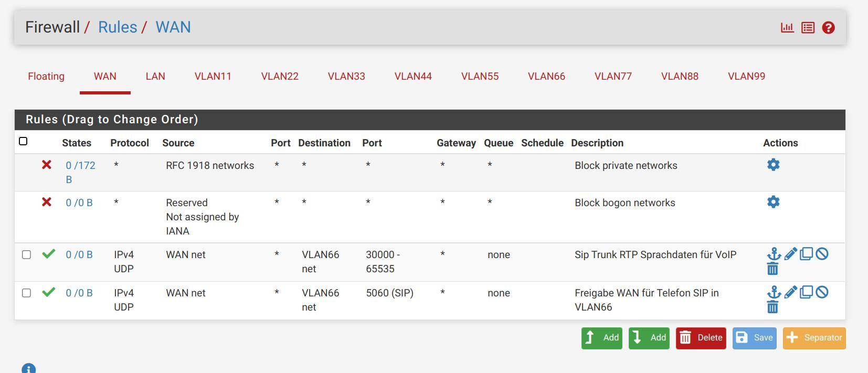Edit the Sip Trunk RTP rule with pencil
Screen dimensions: 868x373
[x=790, y=254]
